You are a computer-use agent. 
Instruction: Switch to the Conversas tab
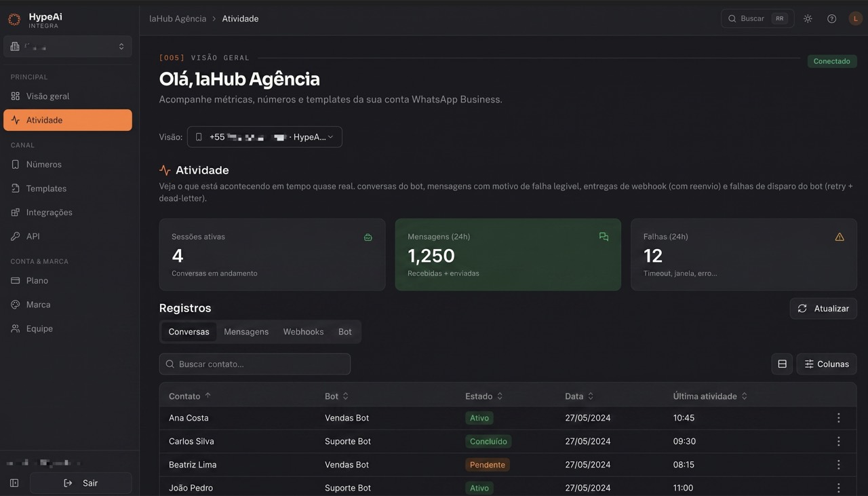tap(189, 332)
